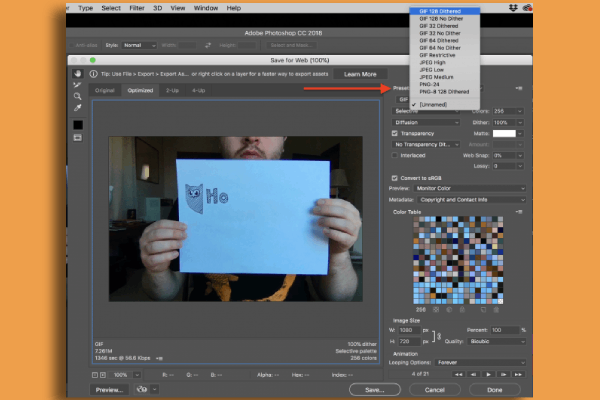Viewport: 600px width, 400px height.
Task: Open the Metadata Copyright and Contact Info dropdown
Action: 471,200
